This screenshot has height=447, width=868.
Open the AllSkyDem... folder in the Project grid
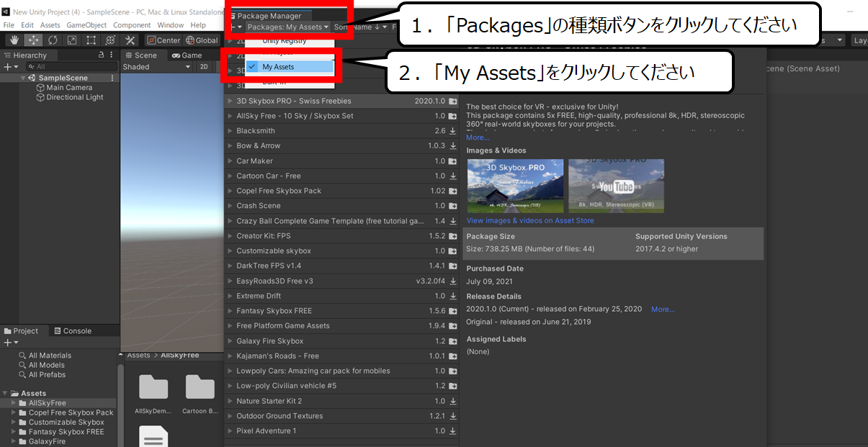153,394
